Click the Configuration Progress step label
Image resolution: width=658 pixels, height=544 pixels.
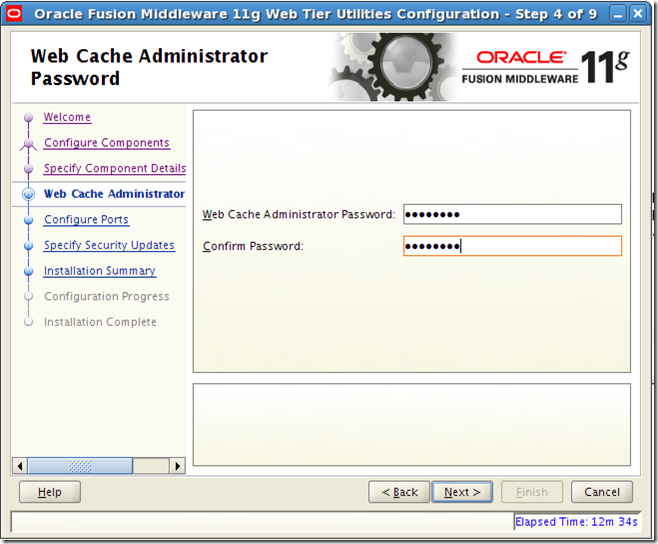(x=107, y=296)
